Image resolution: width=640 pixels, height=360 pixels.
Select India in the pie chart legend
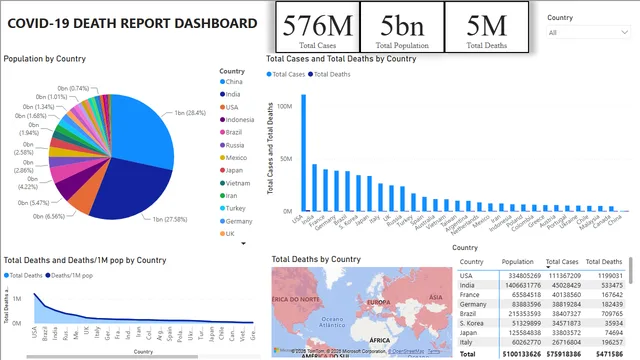point(230,94)
